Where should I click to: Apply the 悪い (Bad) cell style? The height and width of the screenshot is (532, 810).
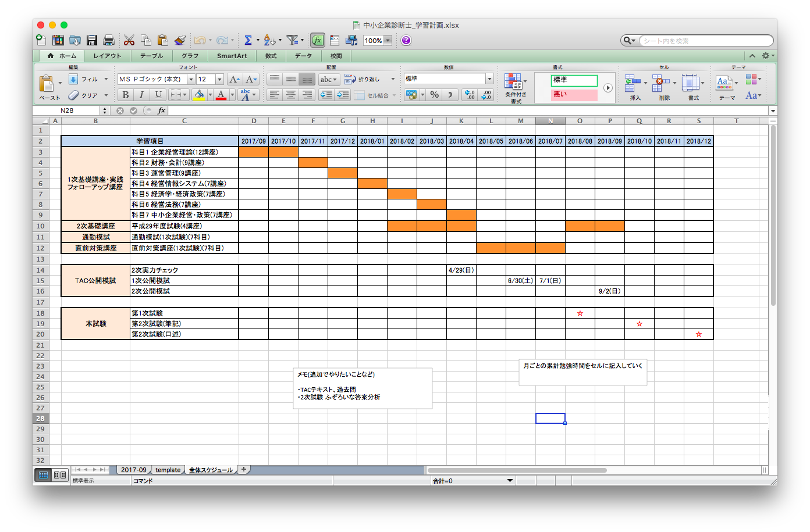574,94
